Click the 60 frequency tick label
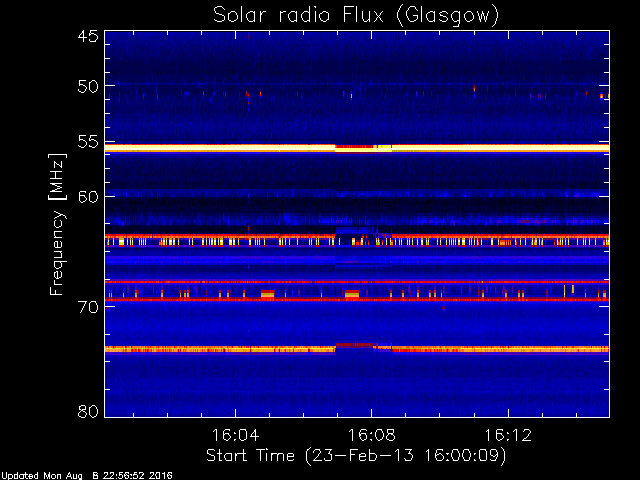 click(88, 197)
